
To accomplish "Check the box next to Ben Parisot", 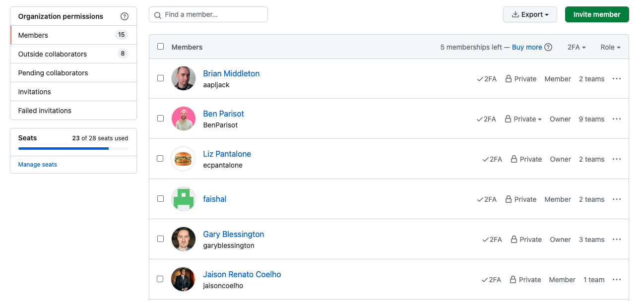I will (x=160, y=119).
